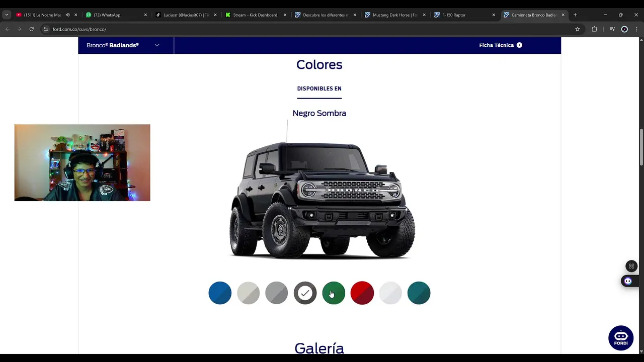Close the F-150 Raptor tab
Image resolution: width=644 pixels, height=362 pixels.
coord(494,15)
